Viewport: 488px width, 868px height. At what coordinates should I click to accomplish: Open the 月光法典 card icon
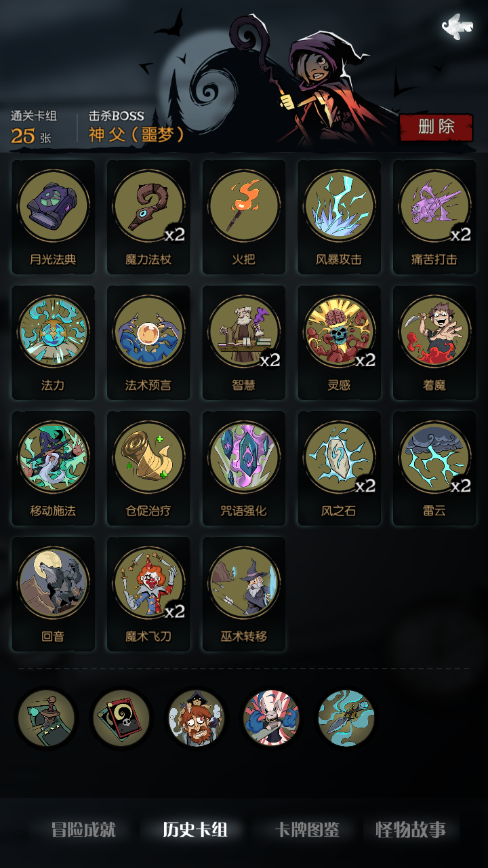[54, 206]
